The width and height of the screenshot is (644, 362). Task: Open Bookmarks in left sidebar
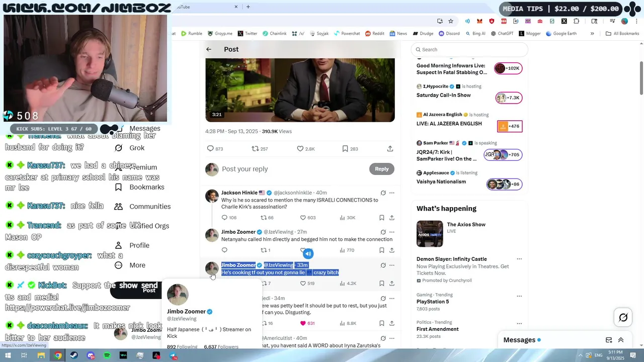coord(139,187)
